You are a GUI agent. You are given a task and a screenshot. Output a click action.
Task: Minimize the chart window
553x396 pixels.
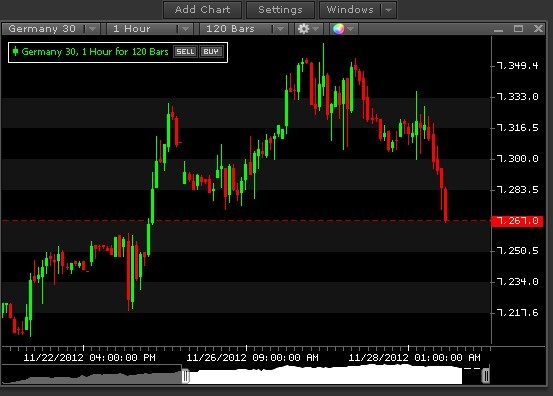(498, 29)
